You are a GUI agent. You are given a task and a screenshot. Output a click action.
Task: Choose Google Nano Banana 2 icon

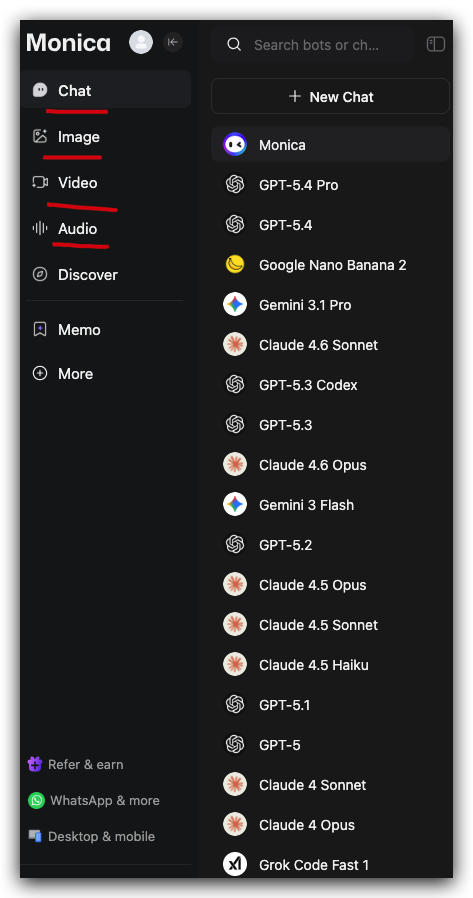click(x=235, y=265)
